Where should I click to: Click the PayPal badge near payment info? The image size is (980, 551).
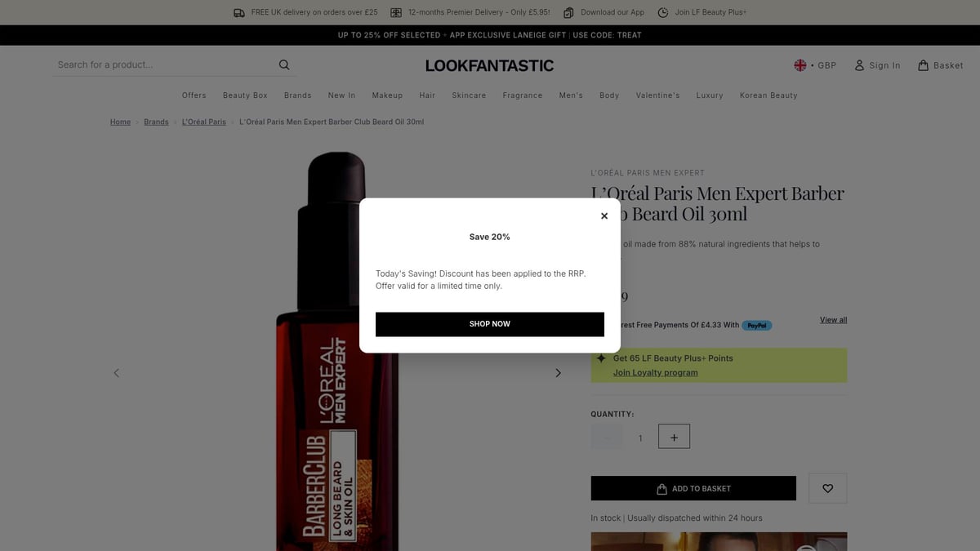pyautogui.click(x=756, y=325)
